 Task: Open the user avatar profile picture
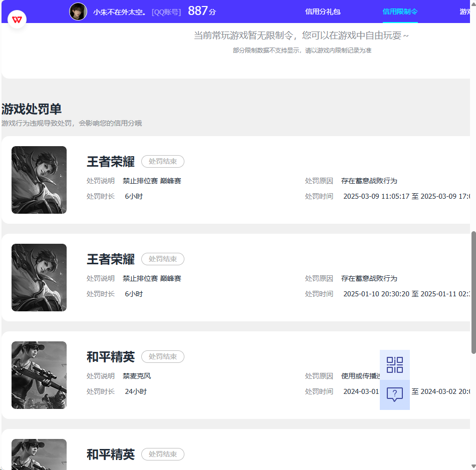point(78,12)
